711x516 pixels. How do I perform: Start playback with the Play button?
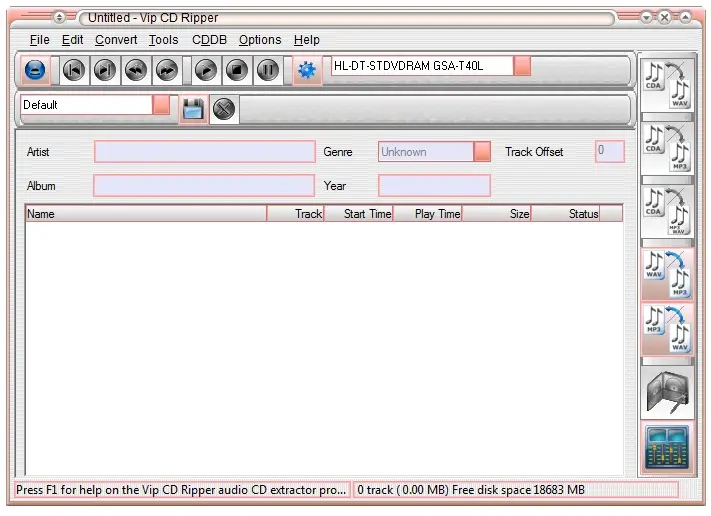(206, 70)
